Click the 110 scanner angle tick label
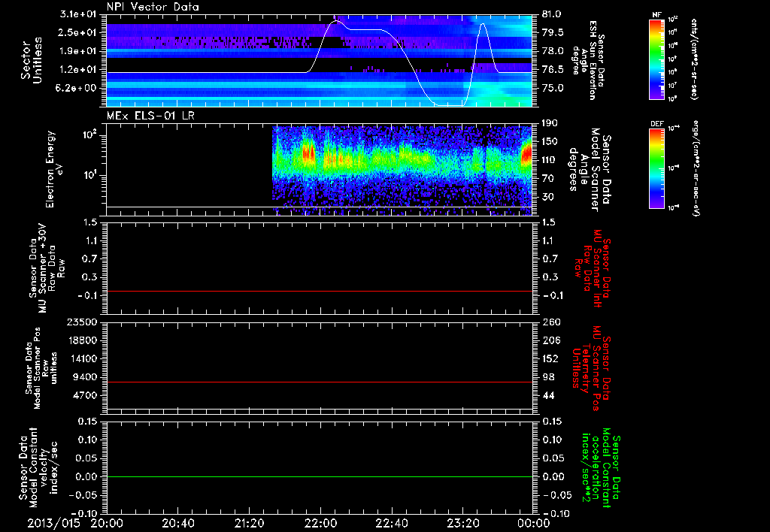 [x=550, y=160]
